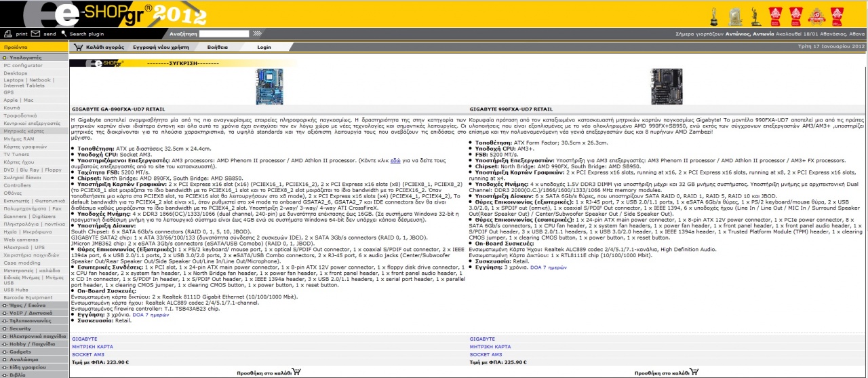The image size is (868, 378).
Task: Add 990FXA-UD7 via Προσθήκη στο καλάθι
Action: (x=661, y=373)
